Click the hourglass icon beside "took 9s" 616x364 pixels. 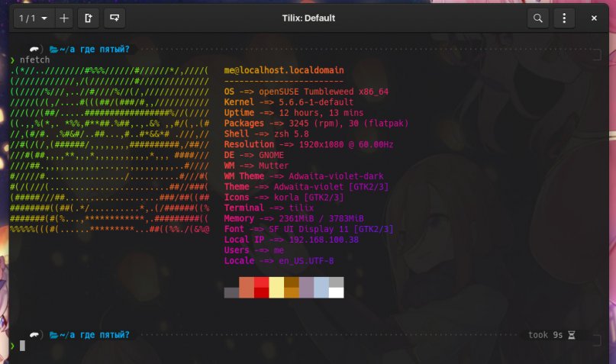(x=571, y=335)
